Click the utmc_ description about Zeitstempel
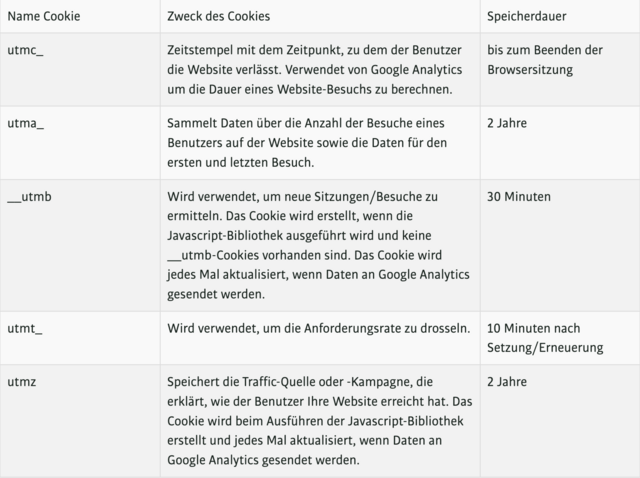The image size is (640, 478). coord(314,70)
